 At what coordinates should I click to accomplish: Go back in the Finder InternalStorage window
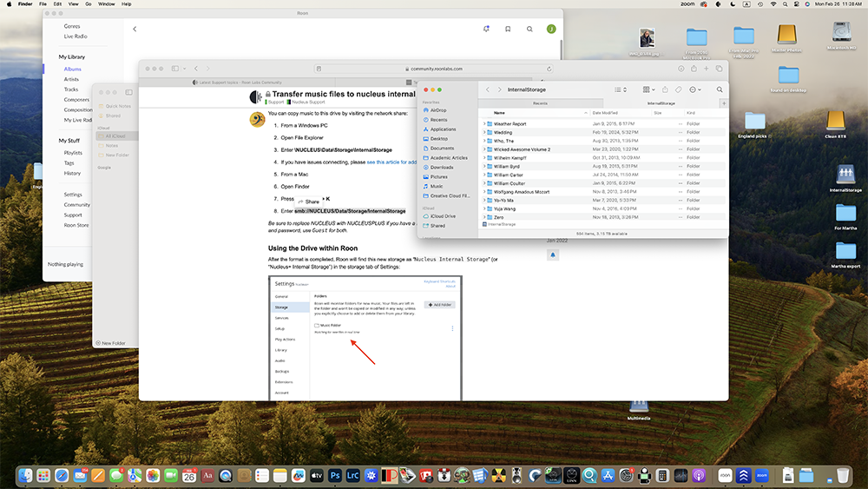point(488,89)
